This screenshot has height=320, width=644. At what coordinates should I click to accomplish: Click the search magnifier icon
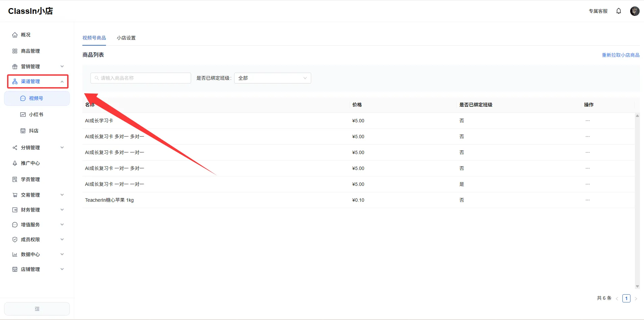97,78
